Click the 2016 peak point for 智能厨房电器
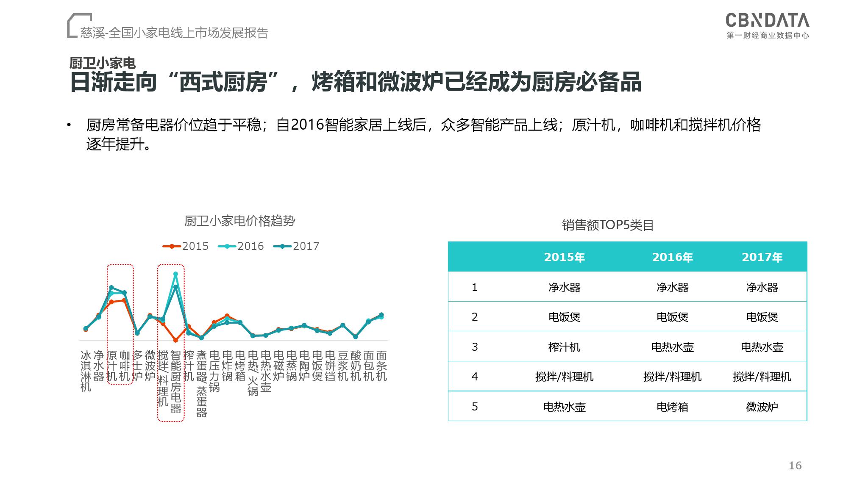The image size is (868, 488). [175, 274]
